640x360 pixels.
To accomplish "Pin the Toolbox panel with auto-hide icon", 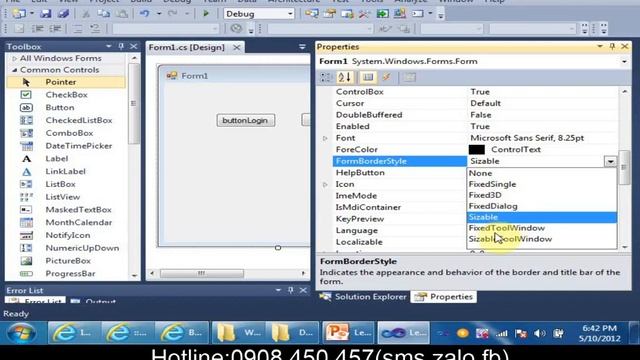I will point(121,47).
